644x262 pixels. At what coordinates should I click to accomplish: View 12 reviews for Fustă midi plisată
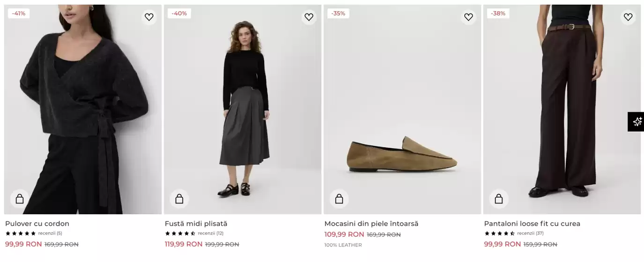point(210,233)
